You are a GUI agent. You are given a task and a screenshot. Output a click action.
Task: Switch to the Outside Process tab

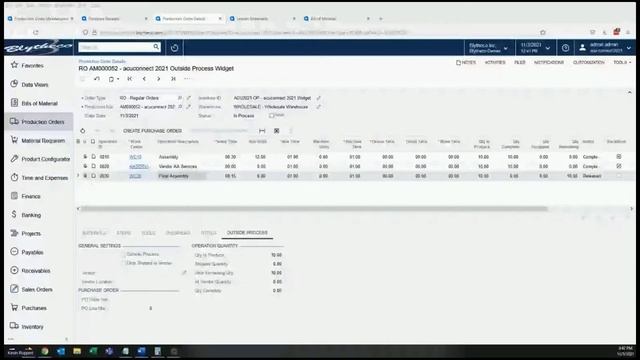coord(247,233)
